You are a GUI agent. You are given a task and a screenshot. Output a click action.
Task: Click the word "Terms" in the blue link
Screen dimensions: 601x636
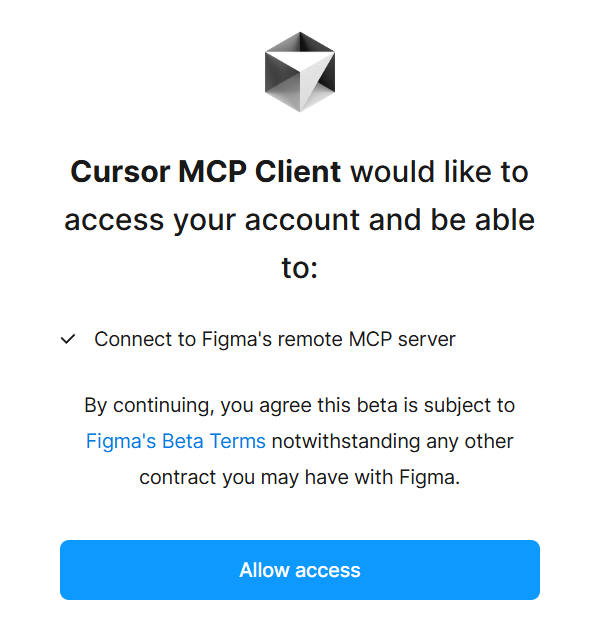(239, 441)
